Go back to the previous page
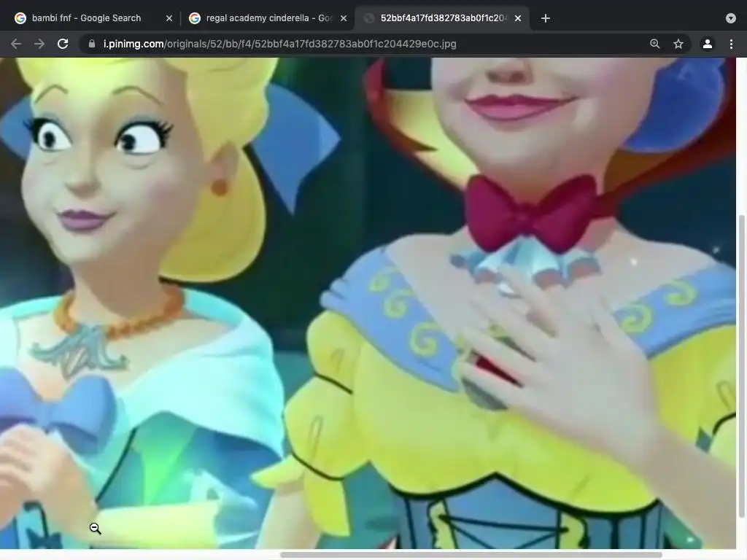The width and height of the screenshot is (747, 560). [16, 44]
